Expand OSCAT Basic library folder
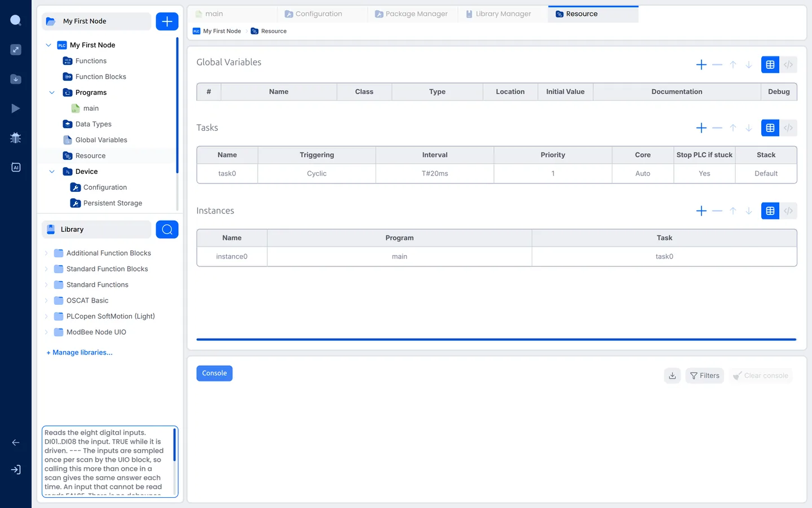812x508 pixels. [x=46, y=301]
